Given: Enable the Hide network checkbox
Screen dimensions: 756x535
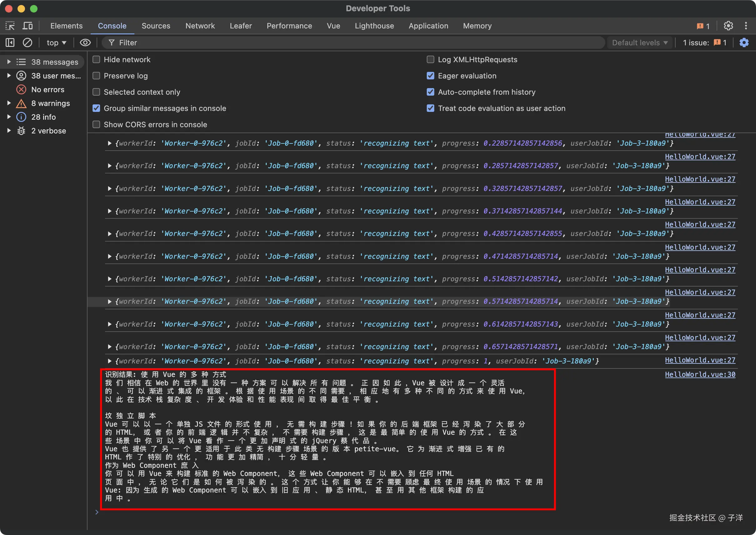Looking at the screenshot, I should [96, 60].
